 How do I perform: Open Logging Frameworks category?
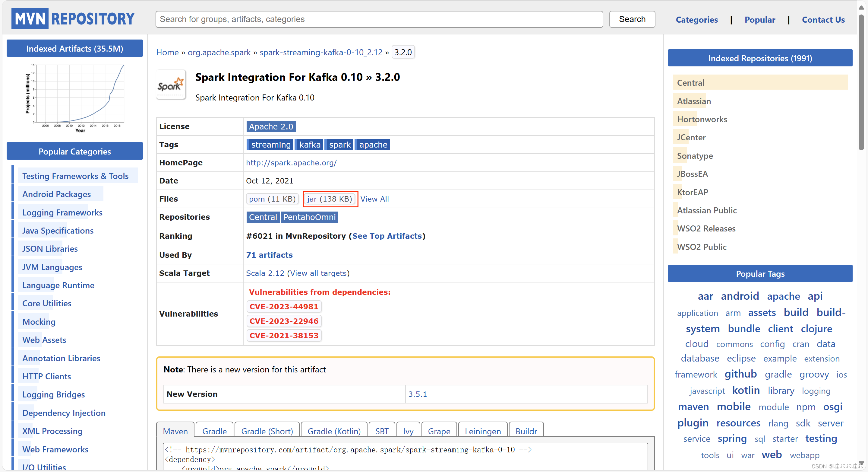(x=62, y=212)
